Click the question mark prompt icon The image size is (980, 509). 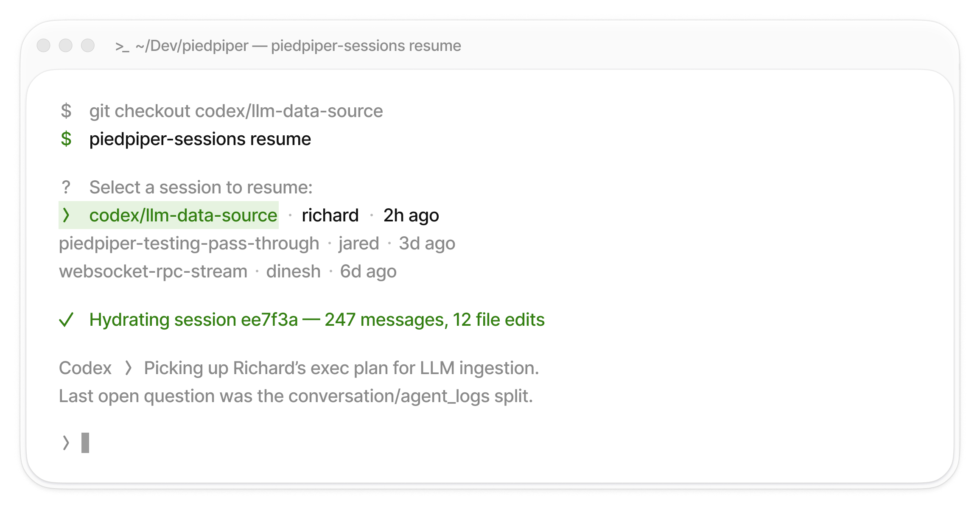point(66,187)
